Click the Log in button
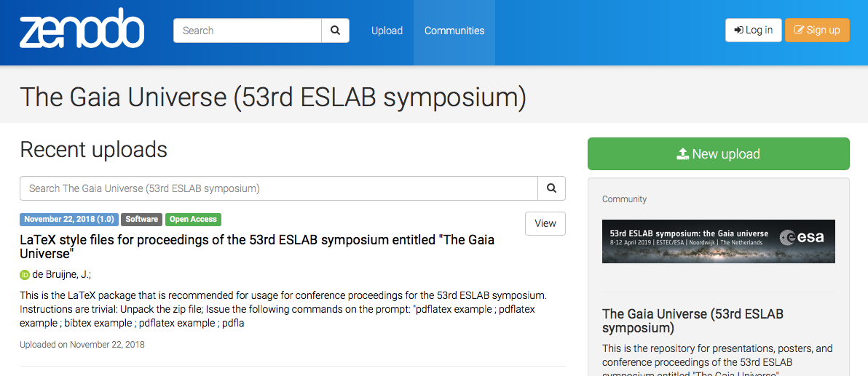The width and height of the screenshot is (868, 376). (x=754, y=30)
